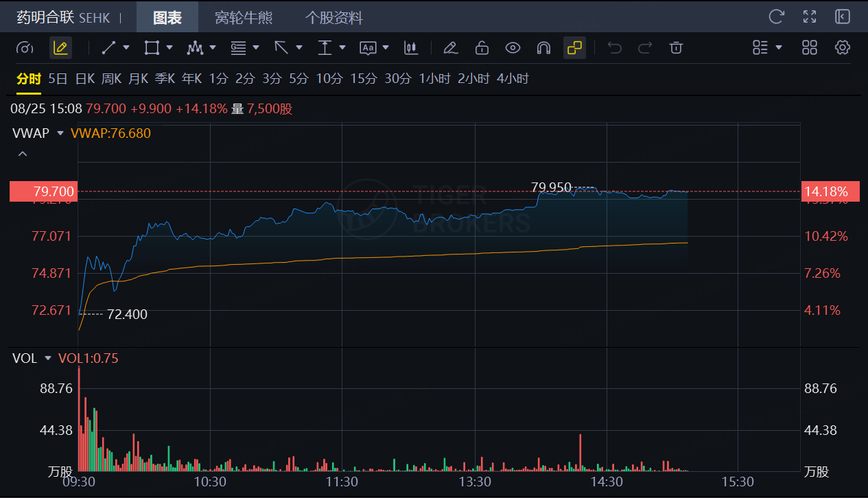Select 年K timeframe
Viewport: 868px width, 498px height.
pyautogui.click(x=192, y=79)
